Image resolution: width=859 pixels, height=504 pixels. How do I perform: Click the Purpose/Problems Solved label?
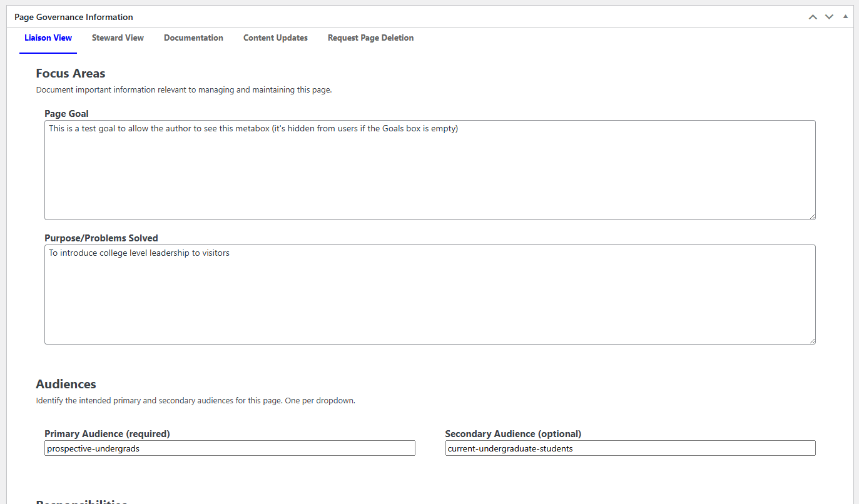[101, 238]
